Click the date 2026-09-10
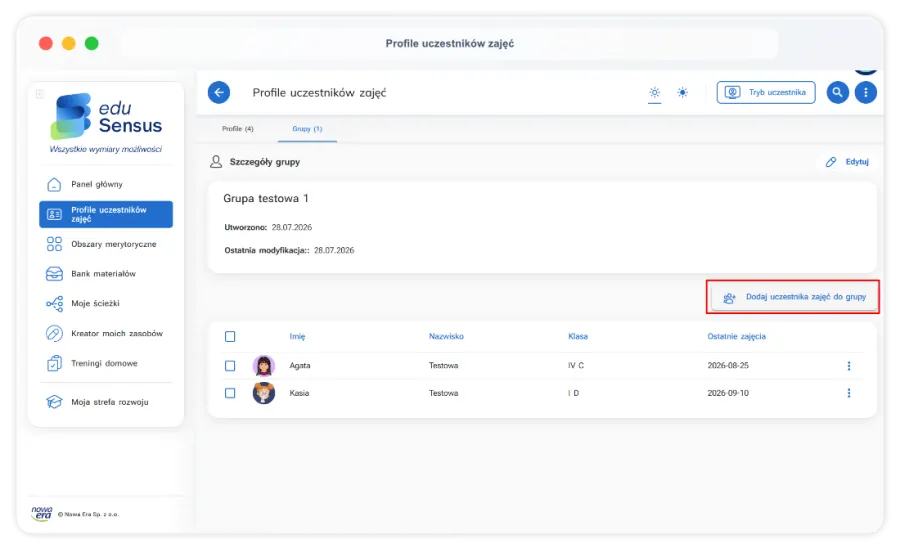Image resolution: width=900 pixels, height=548 pixels. tap(728, 393)
